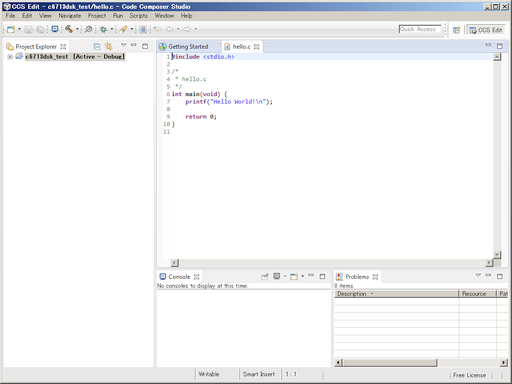Screen dimensions: 512x384
Task: Toggle Link with Editor in Project Explorer
Action: click(109, 46)
